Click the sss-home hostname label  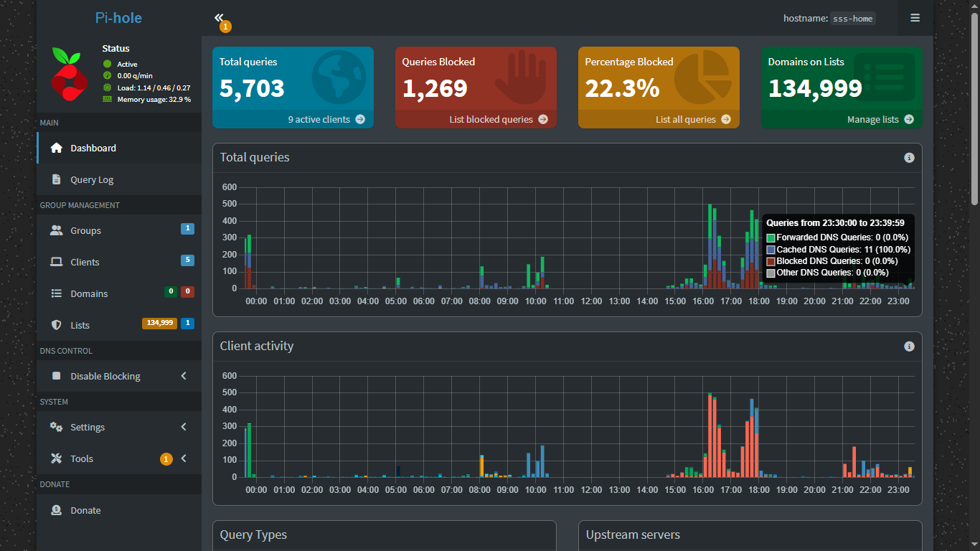tap(853, 19)
